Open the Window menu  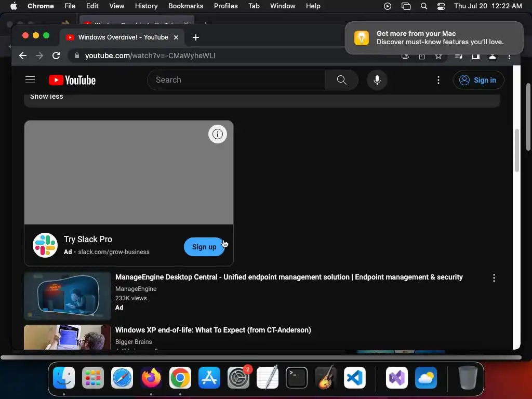coord(283,6)
